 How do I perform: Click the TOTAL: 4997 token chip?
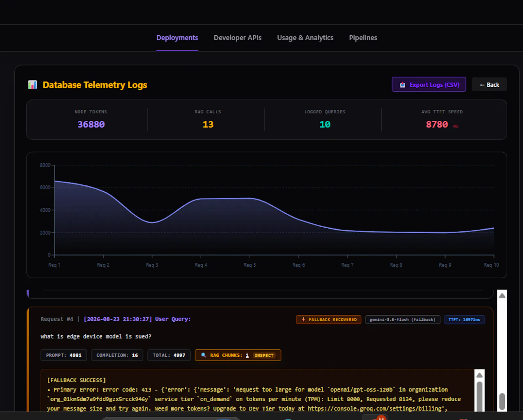169,355
